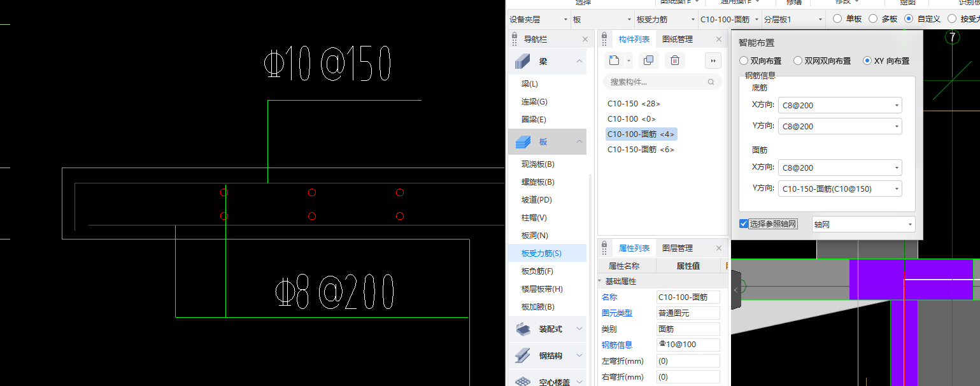Screen dimensions: 980x386
Task: Select the 双网双向布置 radio button
Action: coord(797,61)
